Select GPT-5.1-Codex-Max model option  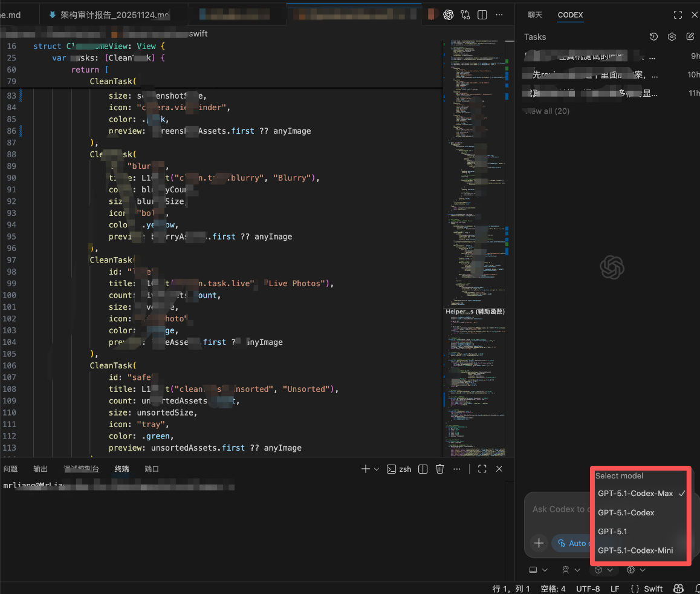coord(635,494)
